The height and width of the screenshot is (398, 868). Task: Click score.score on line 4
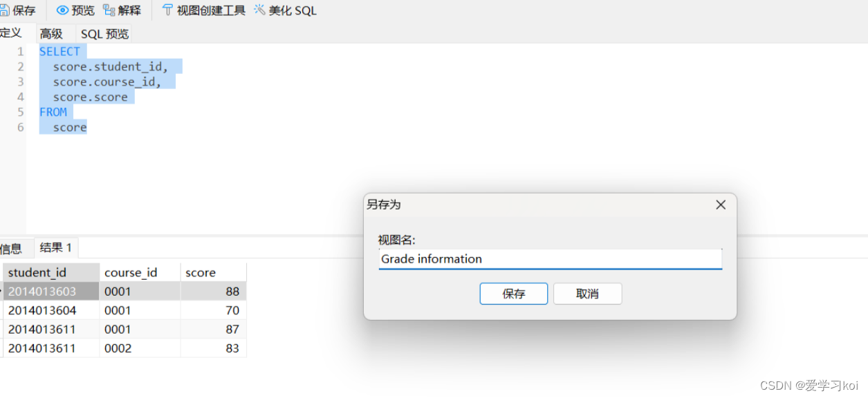(91, 97)
